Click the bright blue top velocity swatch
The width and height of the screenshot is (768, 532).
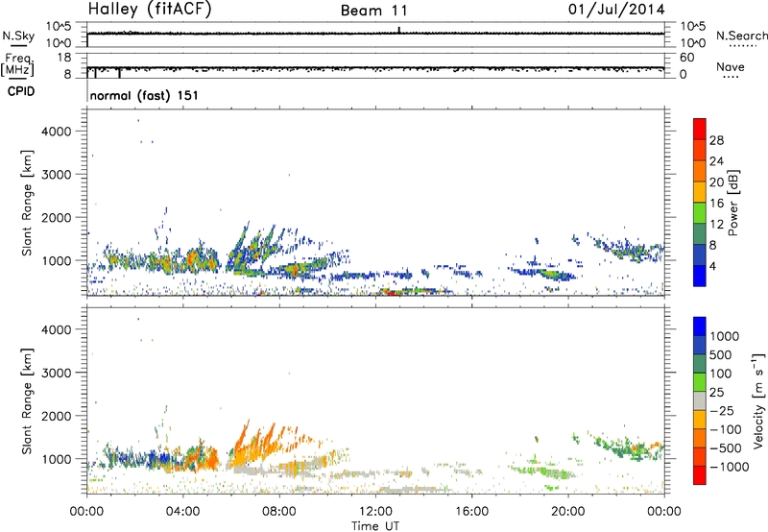tap(700, 326)
